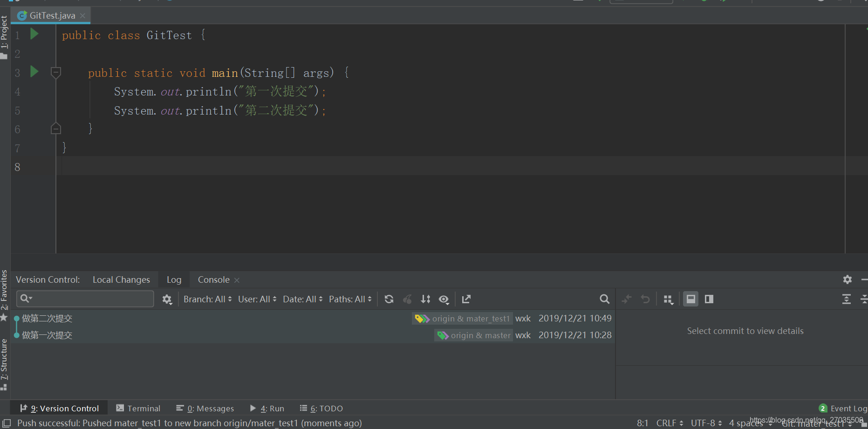868x429 pixels.
Task: Toggle tool window buttons icon in status bar corner
Action: pyautogui.click(x=7, y=423)
